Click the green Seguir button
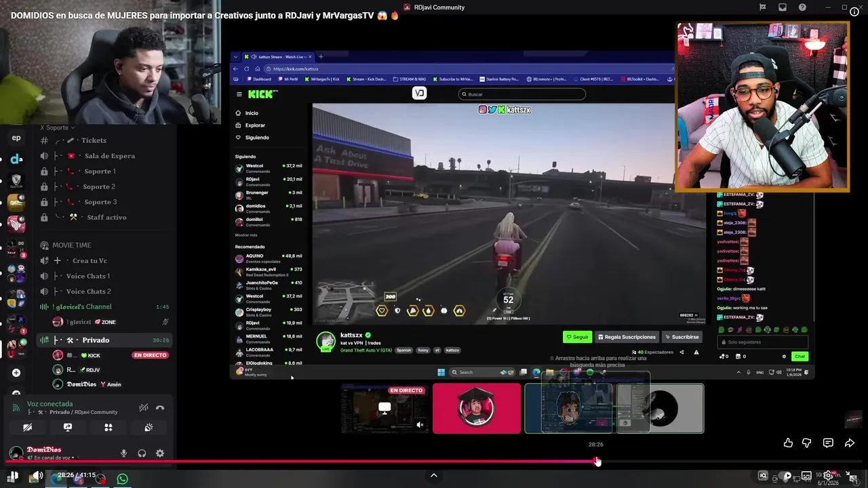This screenshot has height=488, width=868. 578,337
